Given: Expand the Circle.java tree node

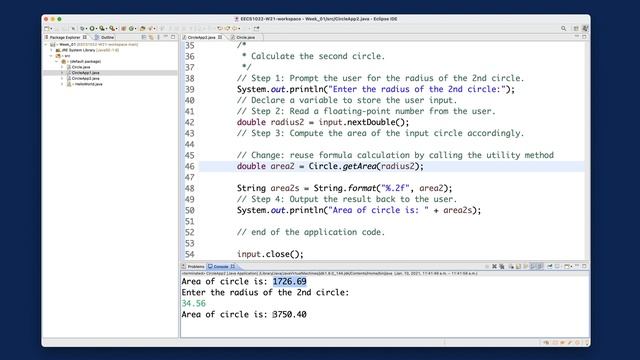Looking at the screenshot, I should click(x=62, y=67).
